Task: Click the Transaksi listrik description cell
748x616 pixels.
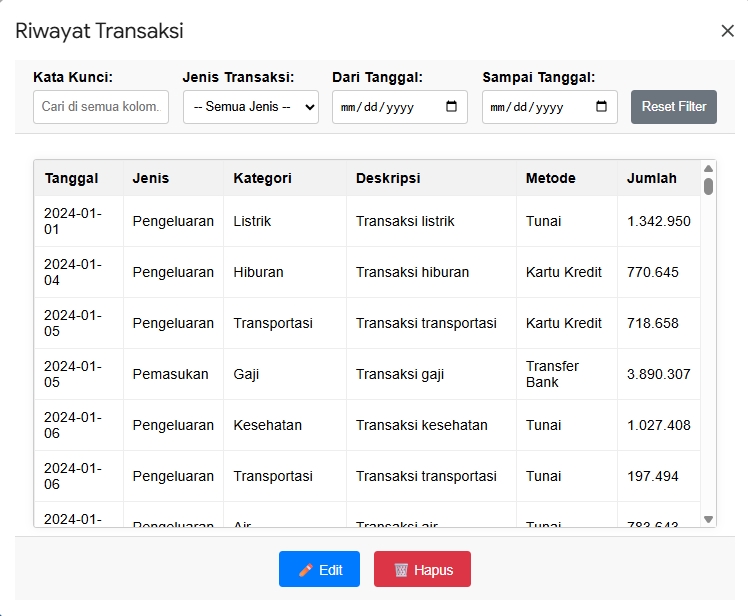Action: (431, 221)
